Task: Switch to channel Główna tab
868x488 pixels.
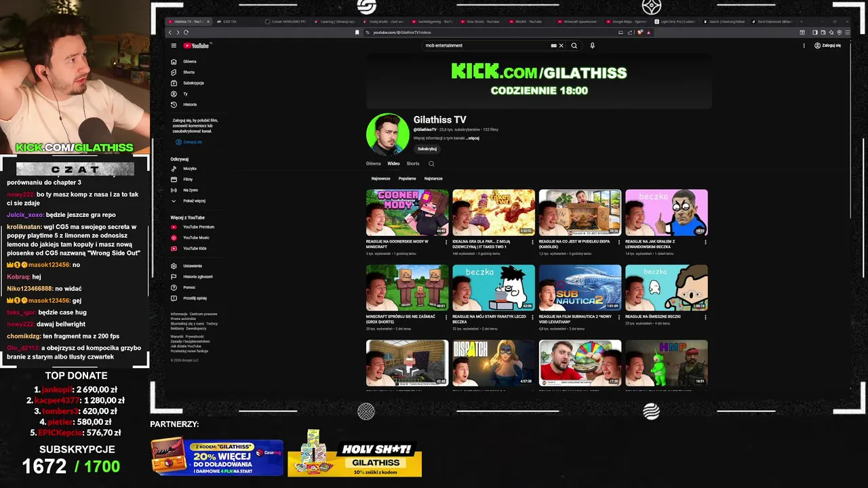Action: tap(373, 163)
